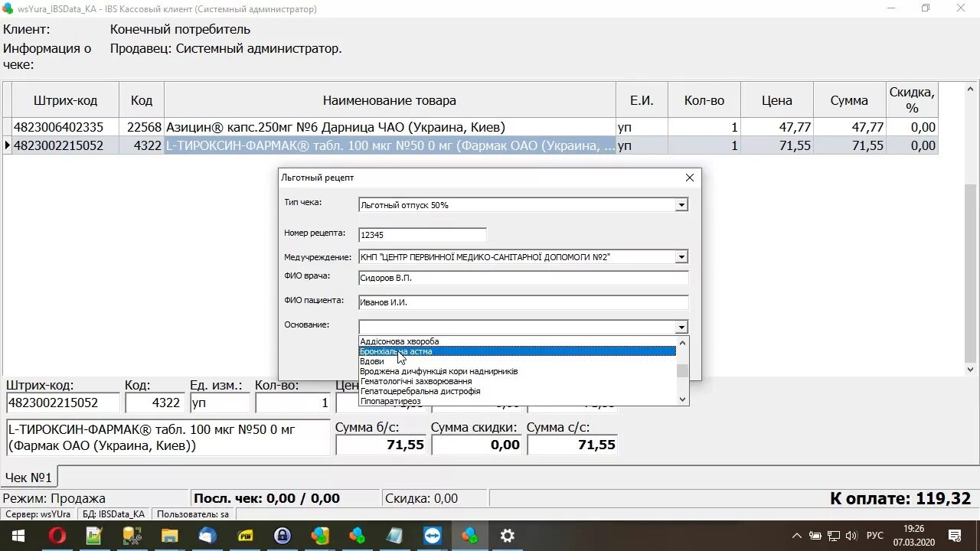Image resolution: width=980 pixels, height=551 pixels.
Task: Select Вдови option in list
Action: 518,361
